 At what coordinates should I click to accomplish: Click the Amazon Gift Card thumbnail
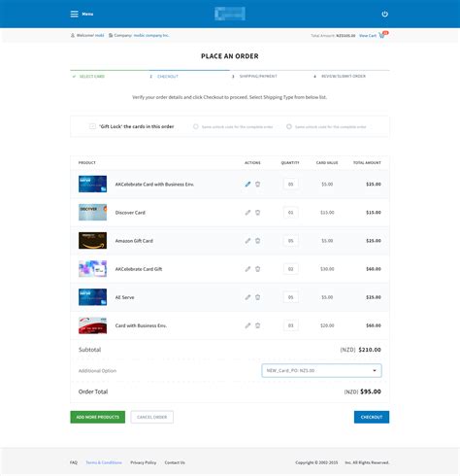click(x=92, y=240)
